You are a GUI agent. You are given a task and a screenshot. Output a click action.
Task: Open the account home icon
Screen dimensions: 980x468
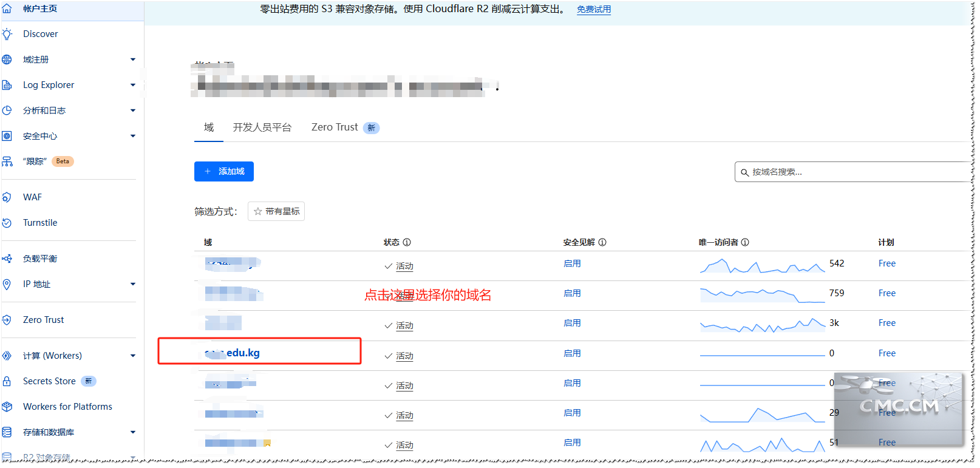pos(7,8)
